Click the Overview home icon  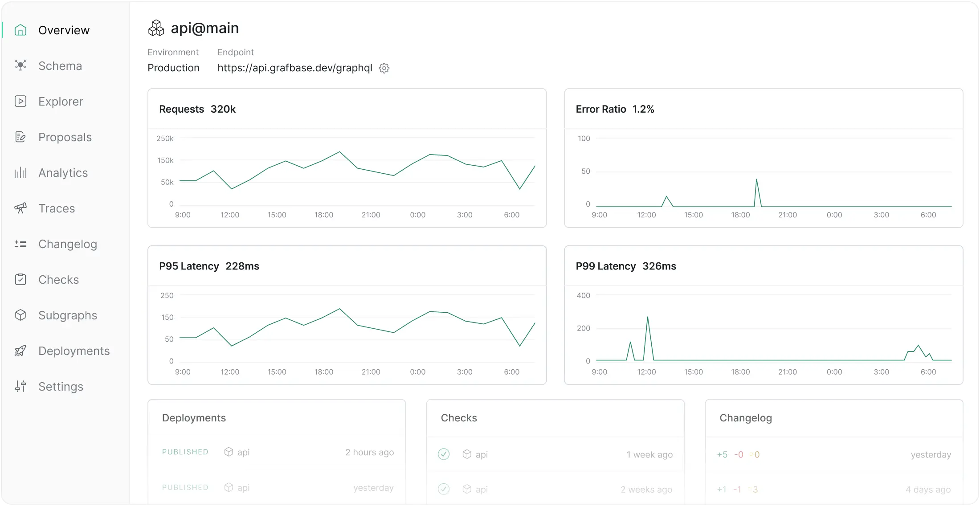[x=20, y=30]
